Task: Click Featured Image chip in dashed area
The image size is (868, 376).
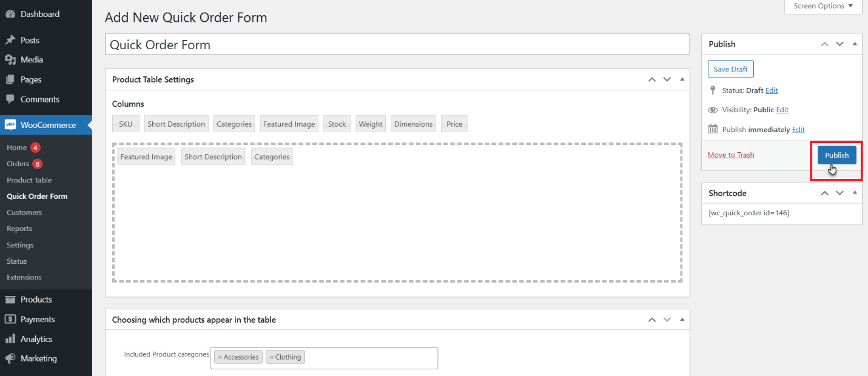Action: tap(146, 156)
